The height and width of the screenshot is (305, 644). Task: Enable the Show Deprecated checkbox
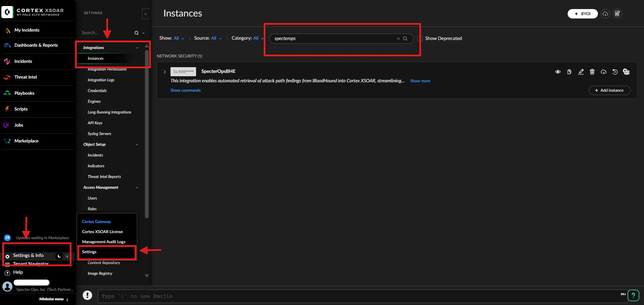[x=419, y=38]
